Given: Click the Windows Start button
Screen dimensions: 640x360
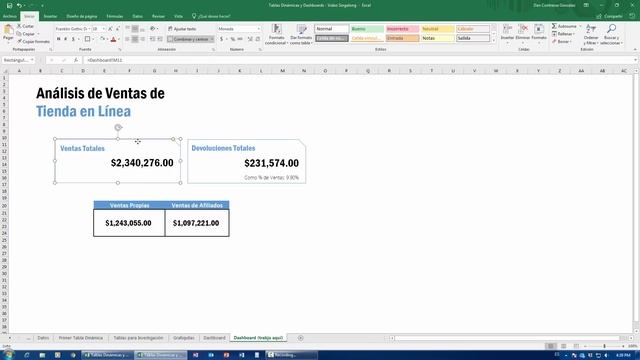Looking at the screenshot, I should 8,355.
